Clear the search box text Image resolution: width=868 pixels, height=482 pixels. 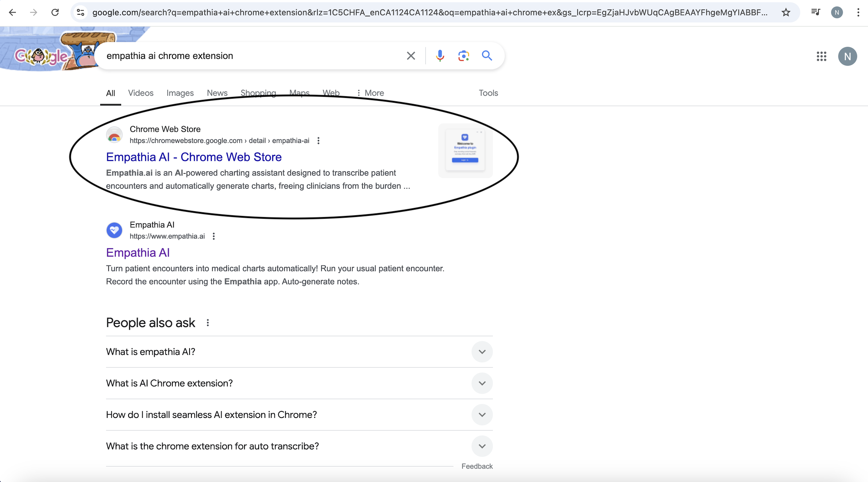411,56
